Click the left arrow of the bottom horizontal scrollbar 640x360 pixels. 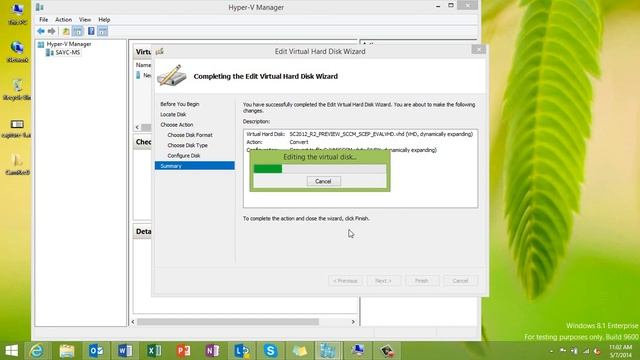point(133,322)
